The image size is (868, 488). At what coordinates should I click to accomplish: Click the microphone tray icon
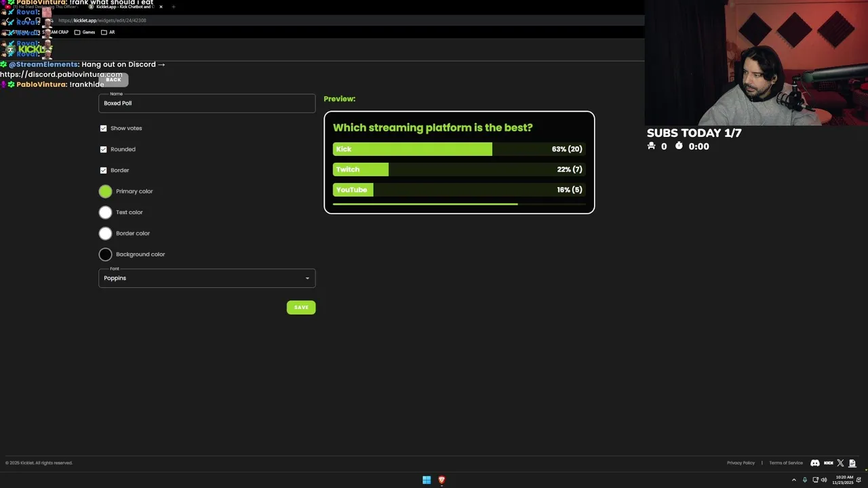coord(805,480)
